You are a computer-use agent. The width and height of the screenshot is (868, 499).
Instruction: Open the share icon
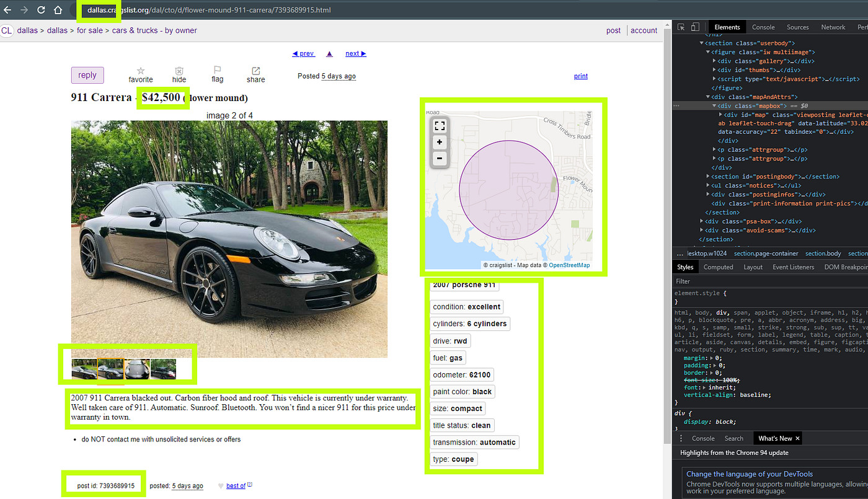pyautogui.click(x=255, y=71)
